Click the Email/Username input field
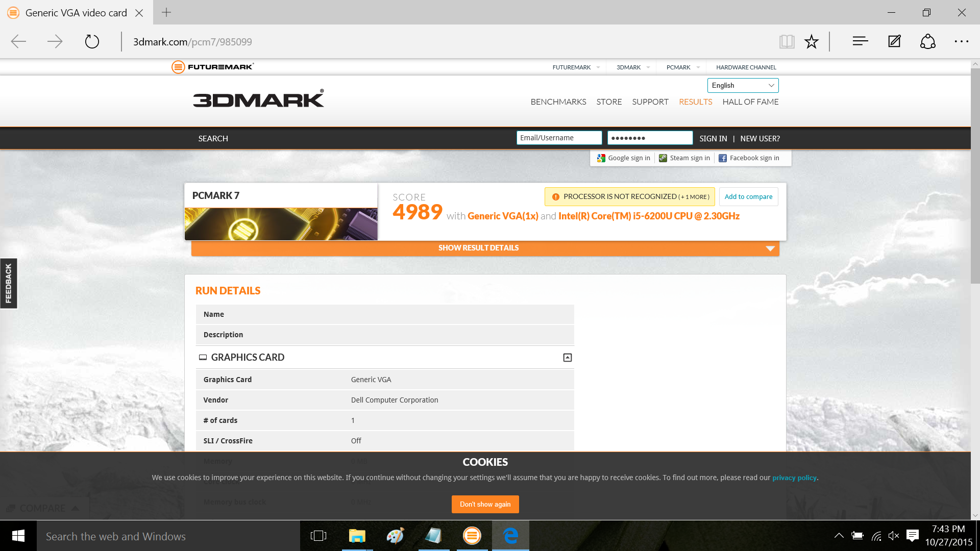 [x=559, y=138]
